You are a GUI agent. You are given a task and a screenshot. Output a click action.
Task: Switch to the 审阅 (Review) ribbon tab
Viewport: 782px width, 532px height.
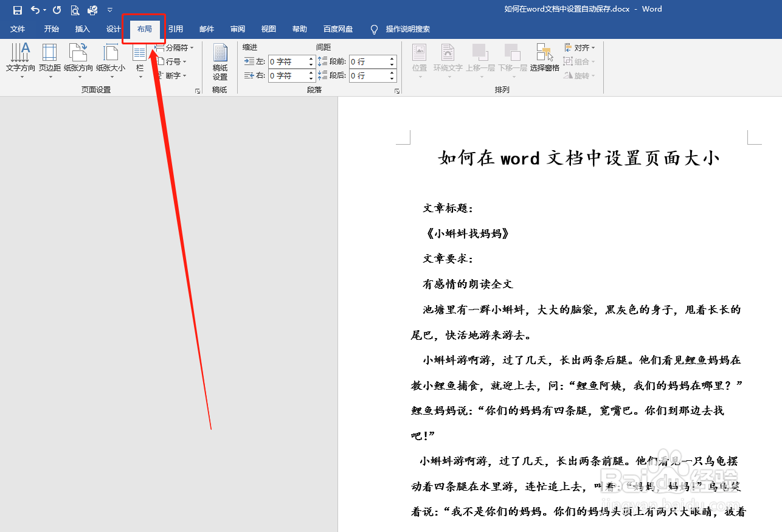pyautogui.click(x=237, y=29)
